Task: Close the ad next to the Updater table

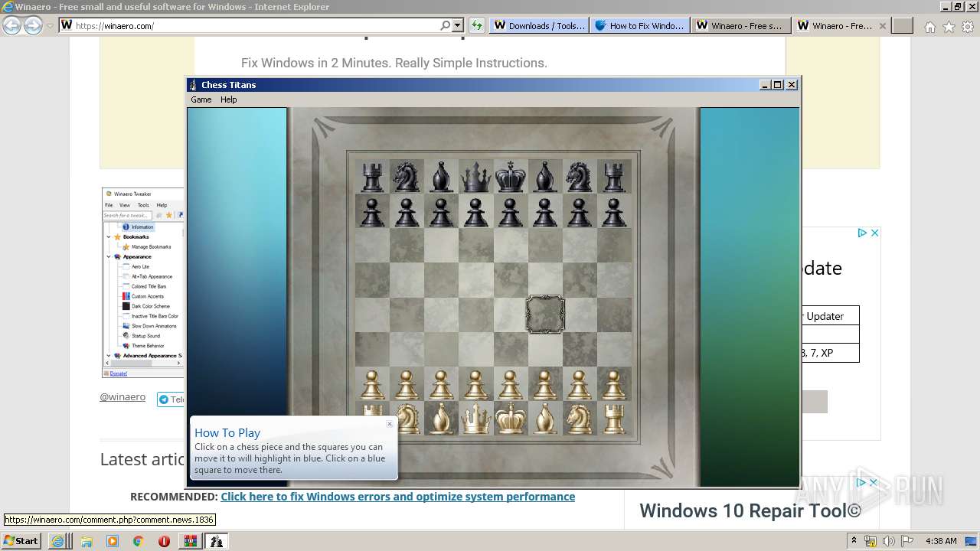Action: pos(875,233)
